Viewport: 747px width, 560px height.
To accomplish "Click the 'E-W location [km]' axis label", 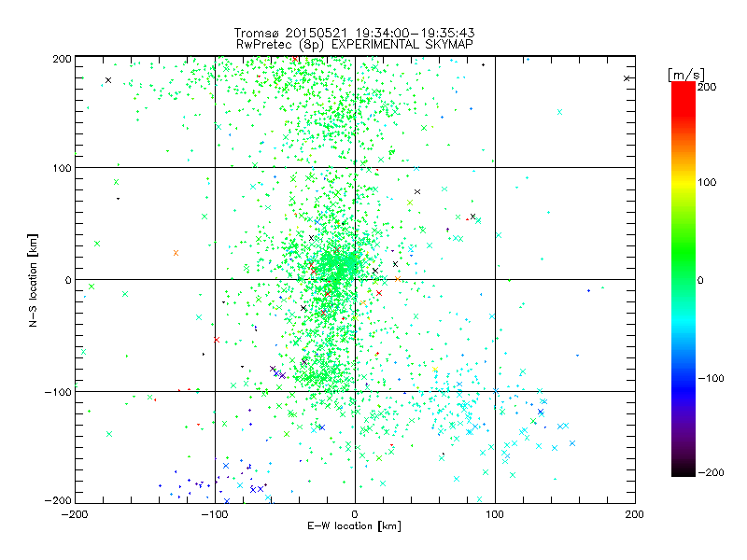I will click(354, 526).
